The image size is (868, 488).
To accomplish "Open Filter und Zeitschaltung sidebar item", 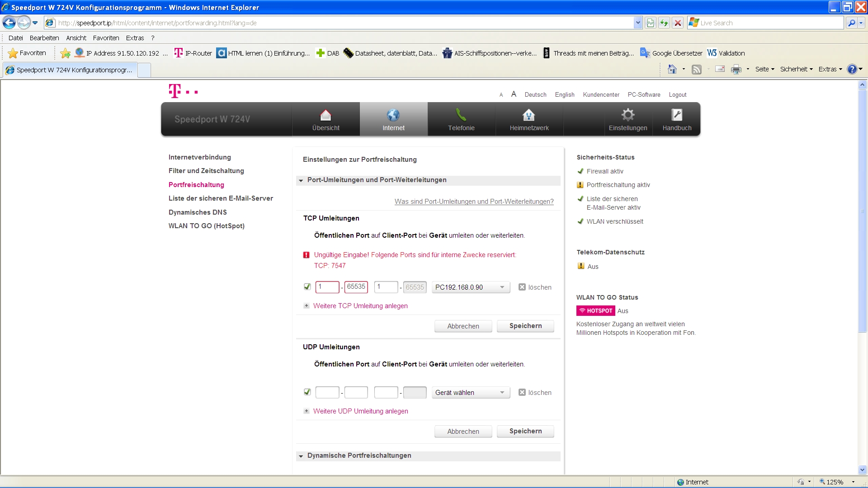I will tap(206, 171).
